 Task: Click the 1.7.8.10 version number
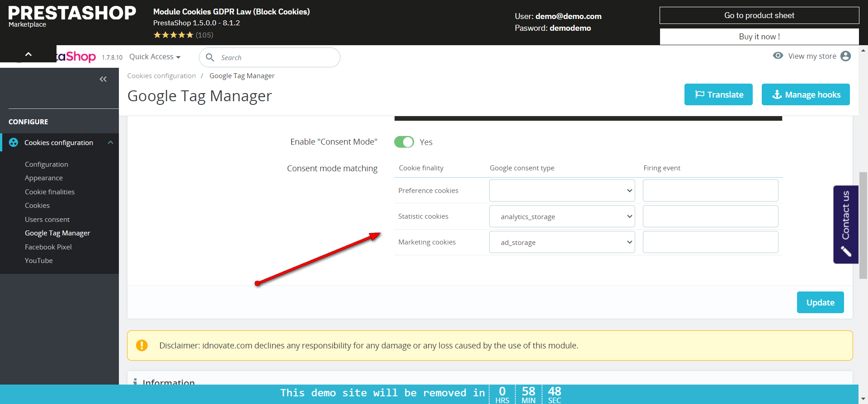pyautogui.click(x=112, y=57)
